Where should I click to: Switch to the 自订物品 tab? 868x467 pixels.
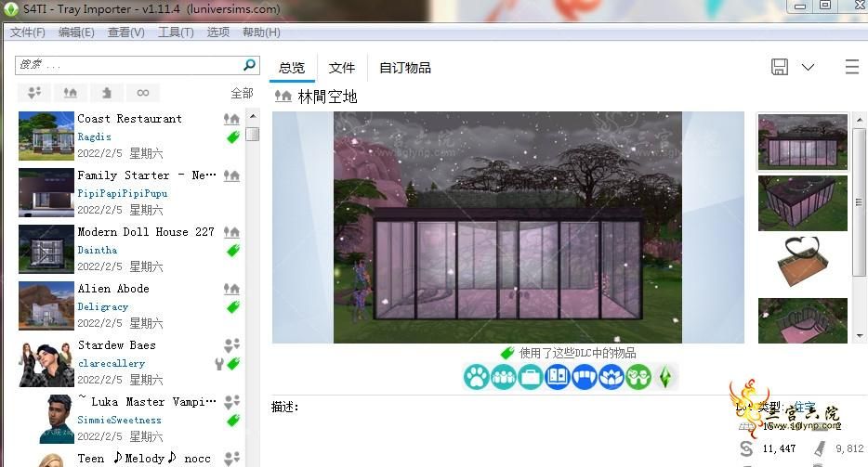[404, 68]
